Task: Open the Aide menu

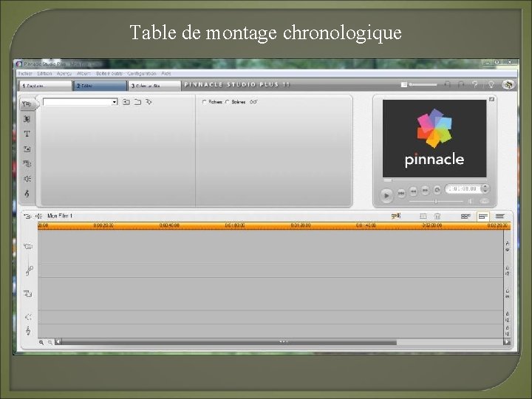Action: (x=166, y=74)
